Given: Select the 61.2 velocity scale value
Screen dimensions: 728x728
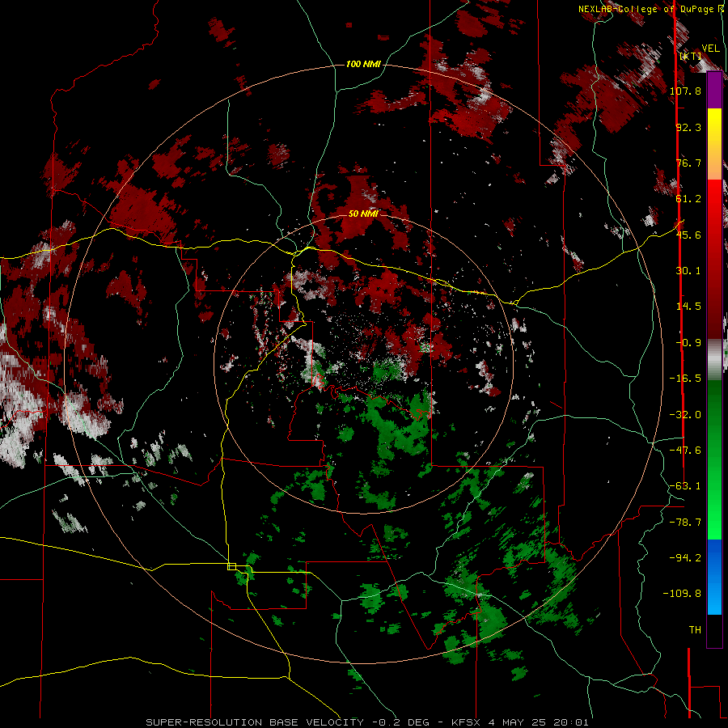Looking at the screenshot, I should point(688,198).
